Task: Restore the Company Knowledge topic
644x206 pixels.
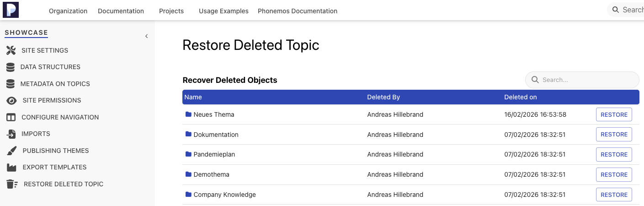Action: [613, 195]
